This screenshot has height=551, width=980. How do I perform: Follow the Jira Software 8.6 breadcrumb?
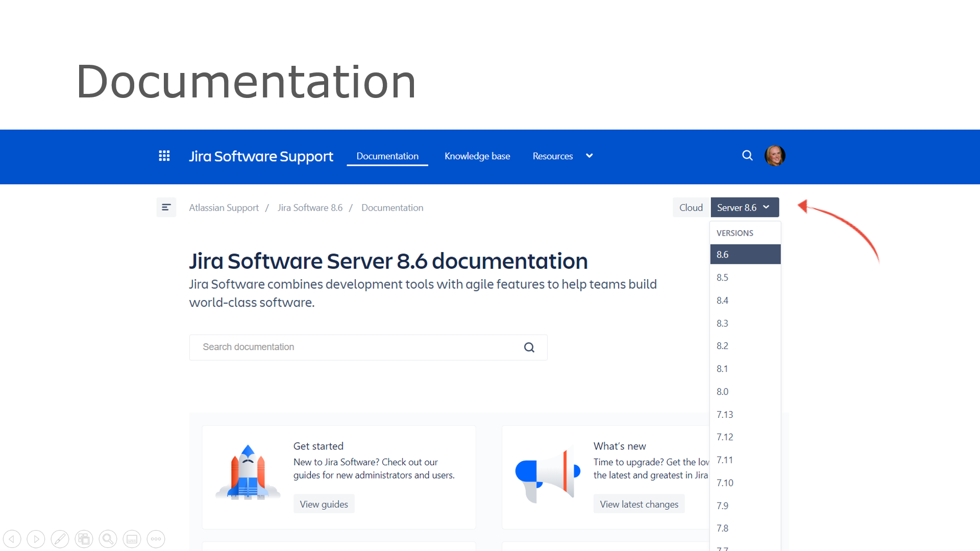tap(310, 208)
